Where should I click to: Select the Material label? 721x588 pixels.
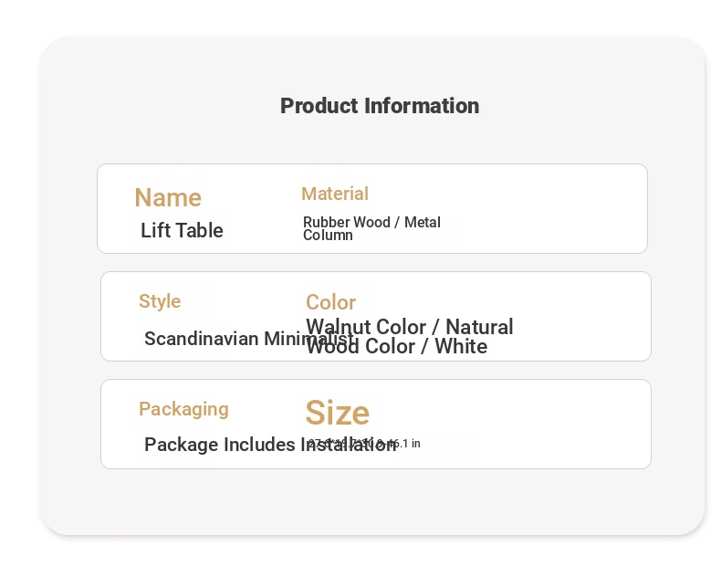(335, 194)
